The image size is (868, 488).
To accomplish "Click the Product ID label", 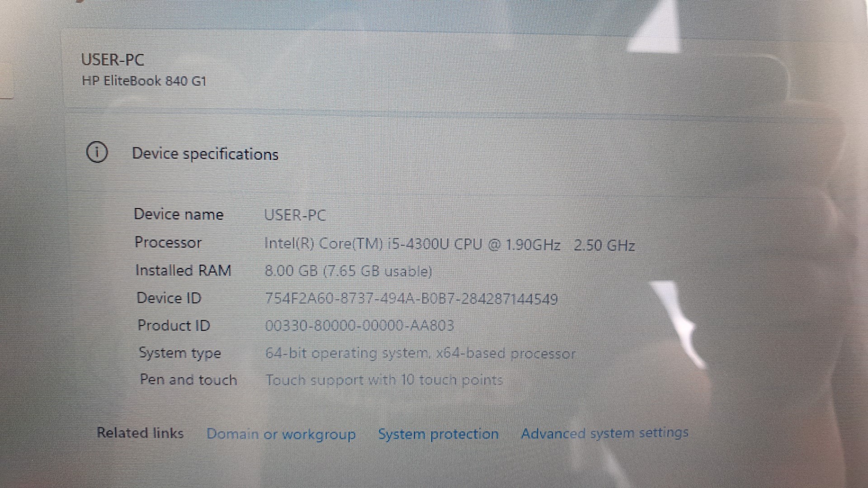I will click(x=174, y=325).
